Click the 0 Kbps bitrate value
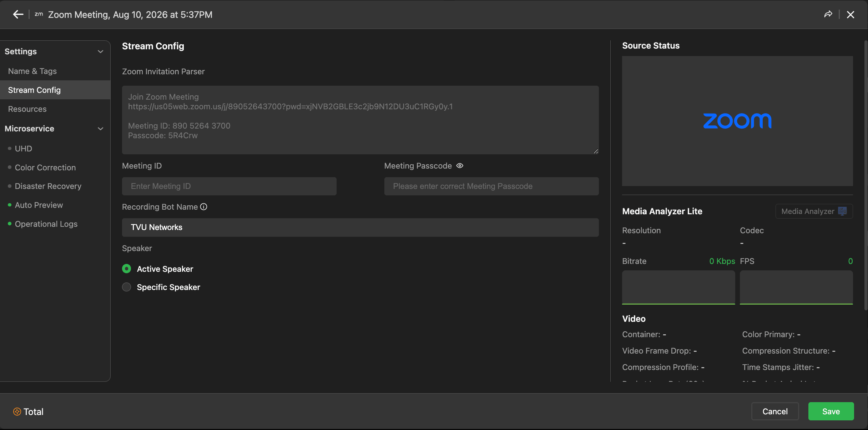 pyautogui.click(x=722, y=261)
